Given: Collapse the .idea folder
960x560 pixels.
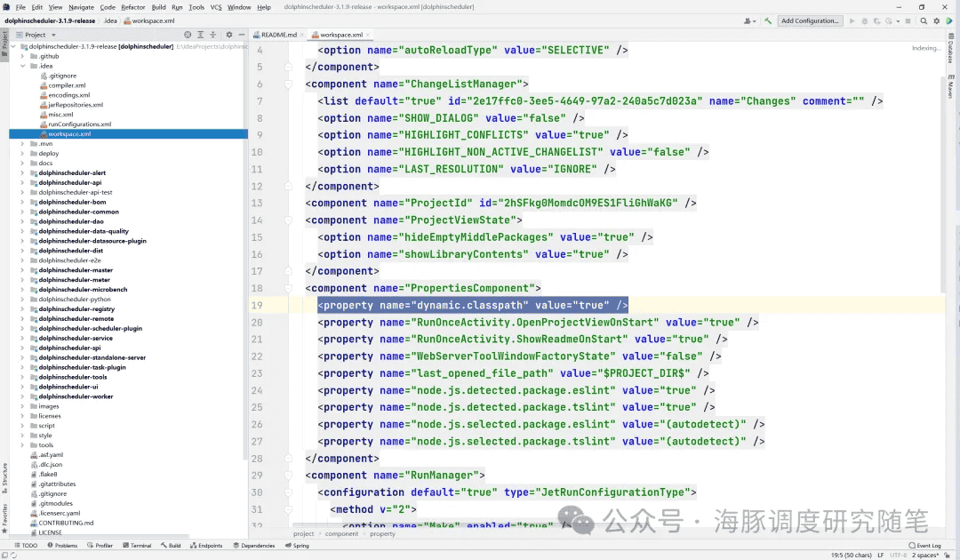Looking at the screenshot, I should [22, 66].
